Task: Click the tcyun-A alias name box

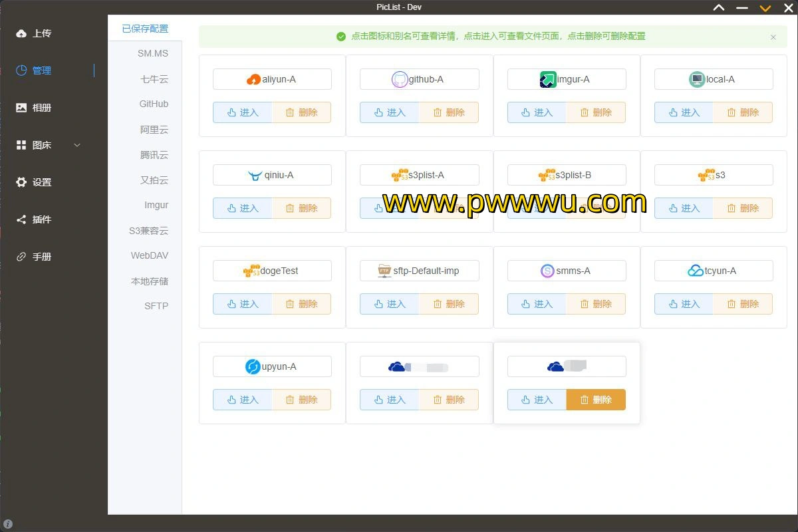Action: click(x=714, y=271)
